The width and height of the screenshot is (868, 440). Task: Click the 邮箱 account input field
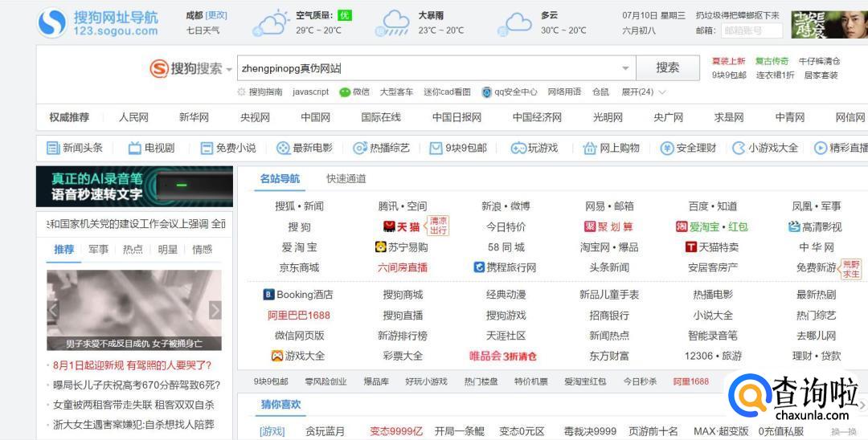[751, 31]
